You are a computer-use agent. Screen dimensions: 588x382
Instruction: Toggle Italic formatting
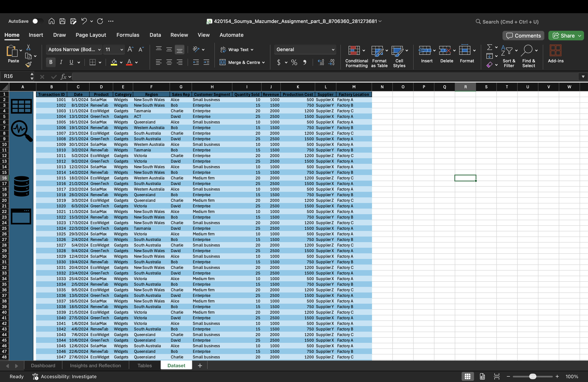(x=61, y=62)
